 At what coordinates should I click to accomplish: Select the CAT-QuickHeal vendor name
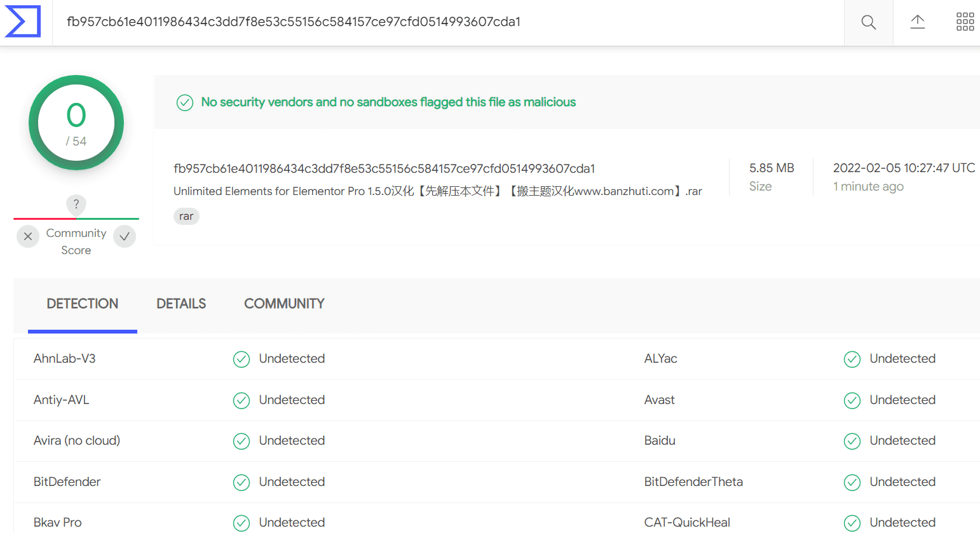687,523
